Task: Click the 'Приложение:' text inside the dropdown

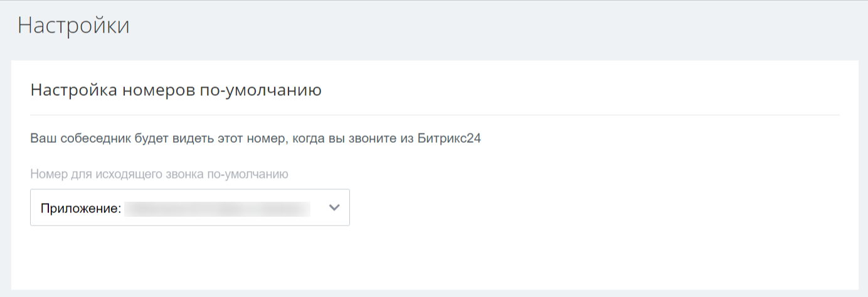Action: coord(81,209)
